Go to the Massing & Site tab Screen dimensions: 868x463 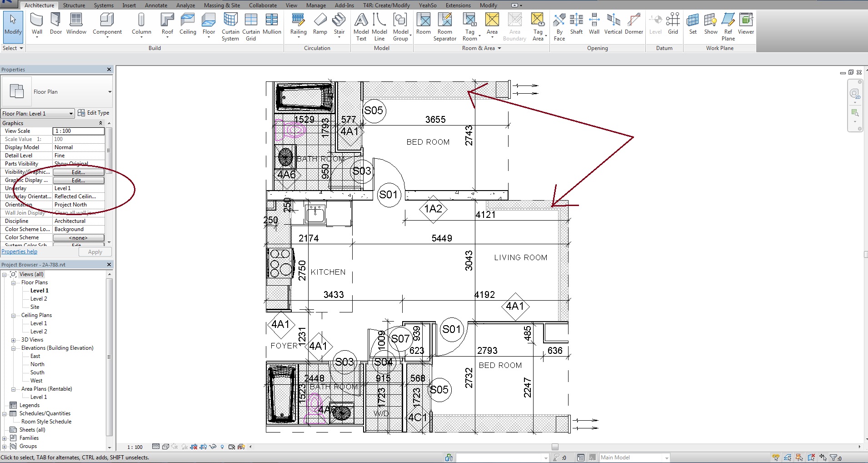[222, 5]
